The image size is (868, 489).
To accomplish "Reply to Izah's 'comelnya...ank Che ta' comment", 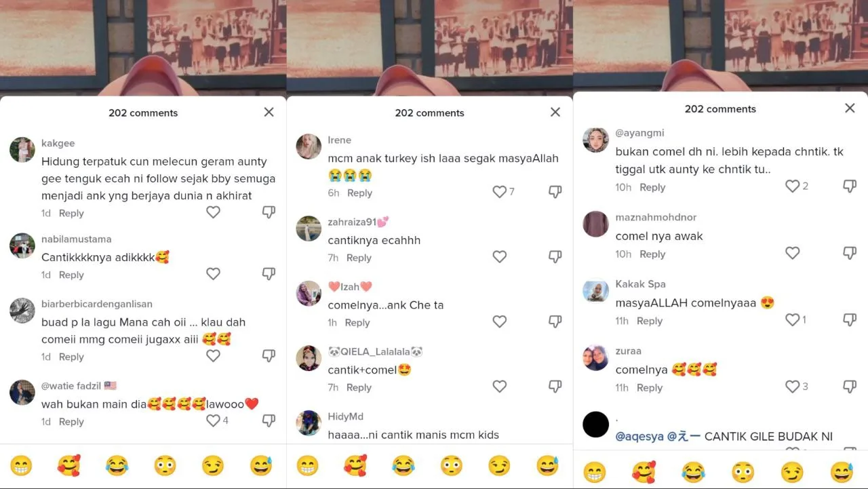I will click(357, 322).
